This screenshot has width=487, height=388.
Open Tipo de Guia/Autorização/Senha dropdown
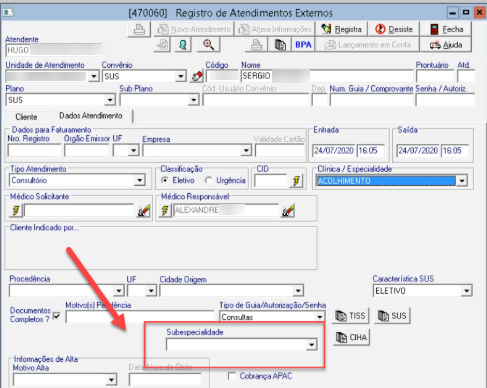tap(319, 316)
